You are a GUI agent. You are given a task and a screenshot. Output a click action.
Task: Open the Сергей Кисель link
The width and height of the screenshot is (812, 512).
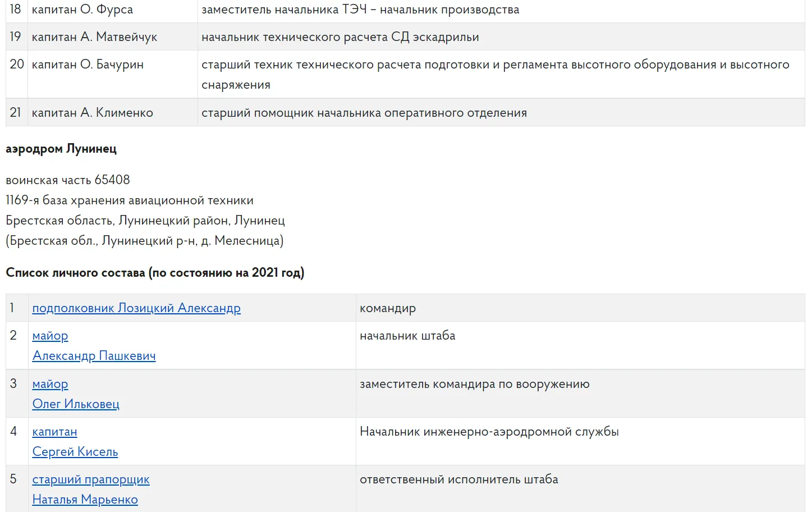pos(75,452)
